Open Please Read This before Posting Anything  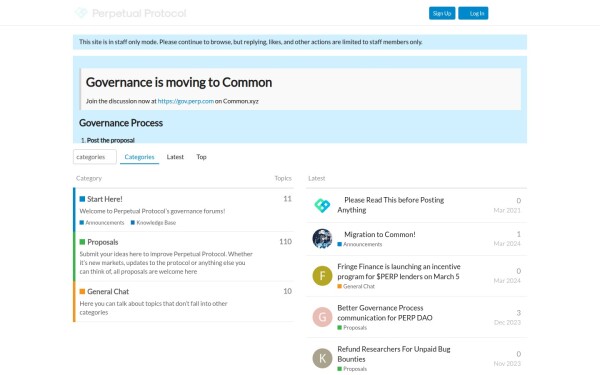coord(390,205)
